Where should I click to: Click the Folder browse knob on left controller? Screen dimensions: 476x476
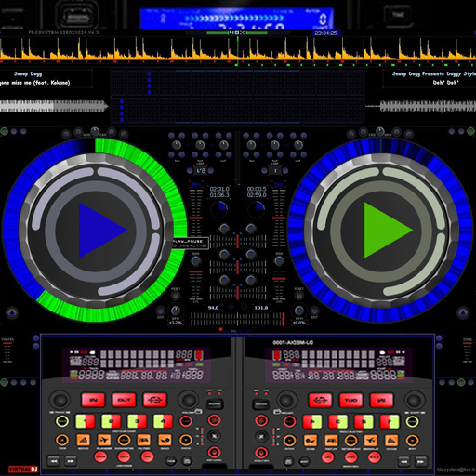(189, 400)
